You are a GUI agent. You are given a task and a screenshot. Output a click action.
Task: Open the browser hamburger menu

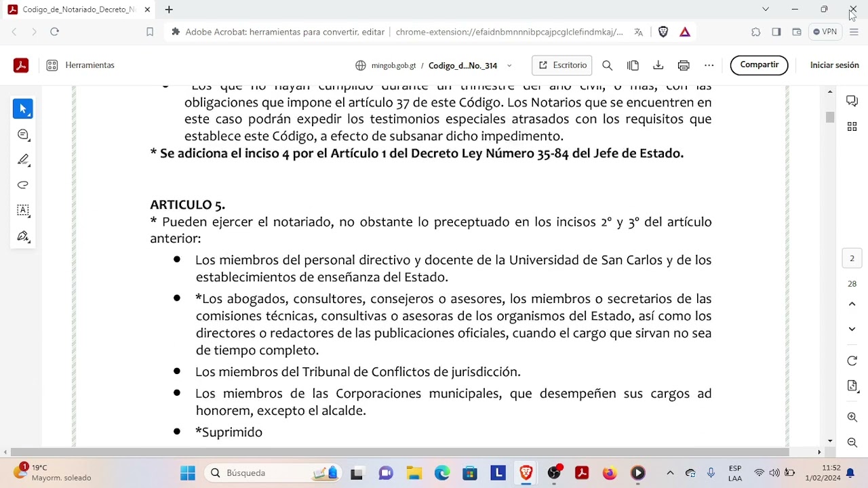click(854, 32)
